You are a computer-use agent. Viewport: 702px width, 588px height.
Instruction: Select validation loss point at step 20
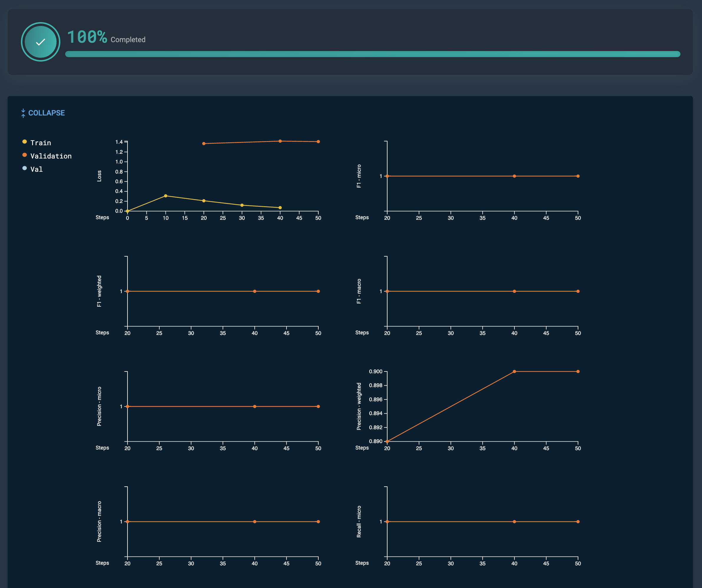(204, 143)
